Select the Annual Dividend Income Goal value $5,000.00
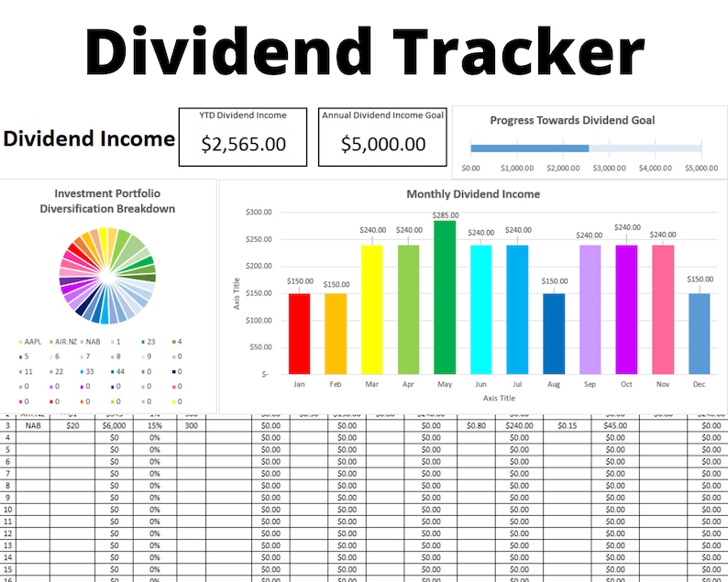The image size is (728, 582). 383,144
